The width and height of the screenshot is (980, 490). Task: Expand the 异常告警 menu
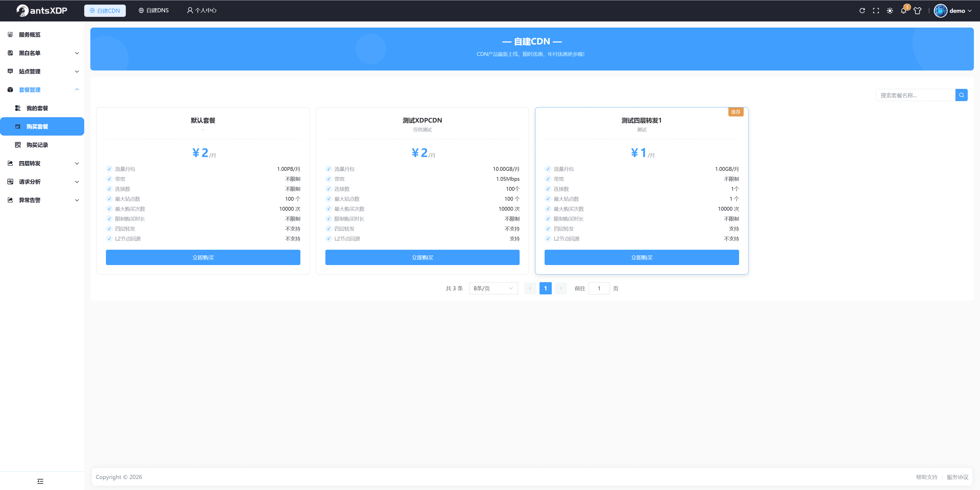(42, 200)
